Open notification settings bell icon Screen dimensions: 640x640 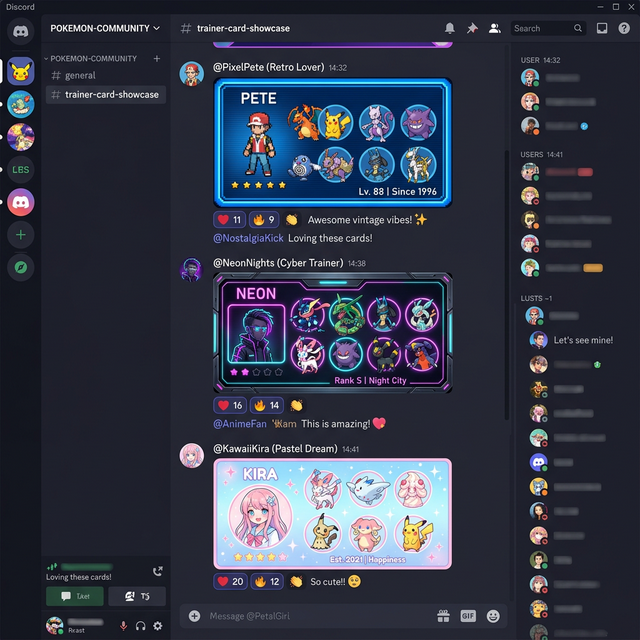click(x=449, y=28)
